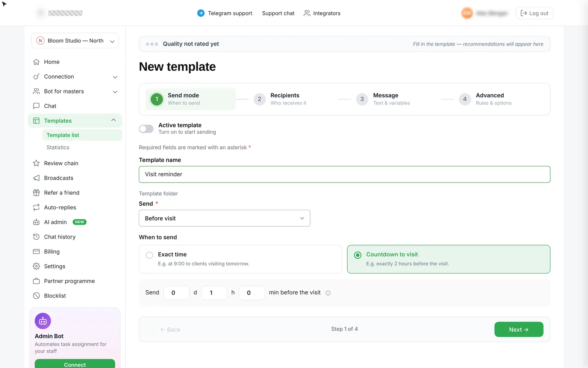Screen dimensions: 588x368
Task: Expand the Connection menu chevron
Action: click(115, 77)
